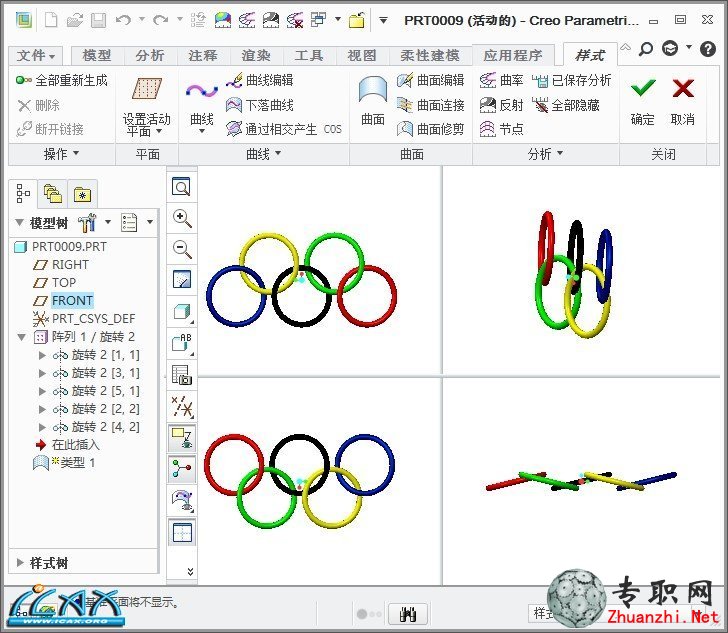Open the search magnifier at ribbon right
Screen dimensions: 728x633
645,49
